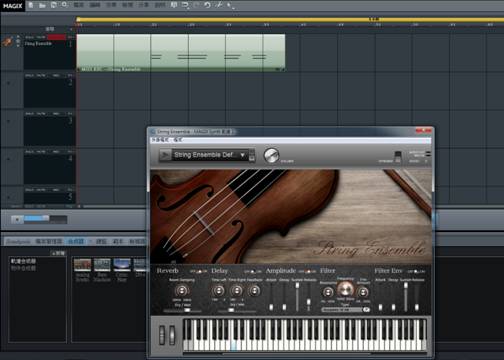This screenshot has height=360, width=504.
Task: Click the preset step arrows beside dropdown
Action: (x=252, y=155)
